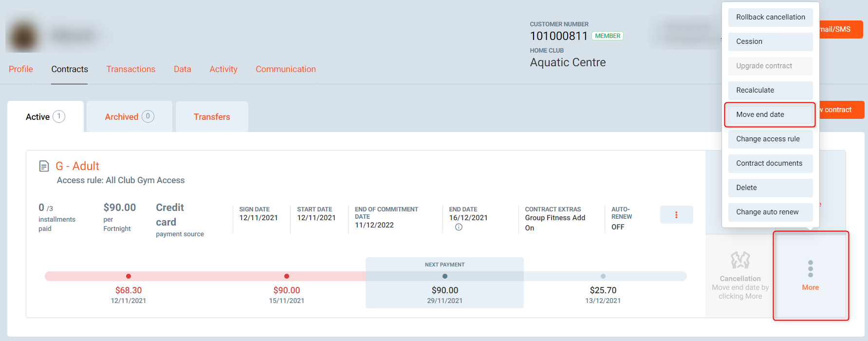This screenshot has width=868, height=341.
Task: Click Recalculate in the menu
Action: point(770,90)
